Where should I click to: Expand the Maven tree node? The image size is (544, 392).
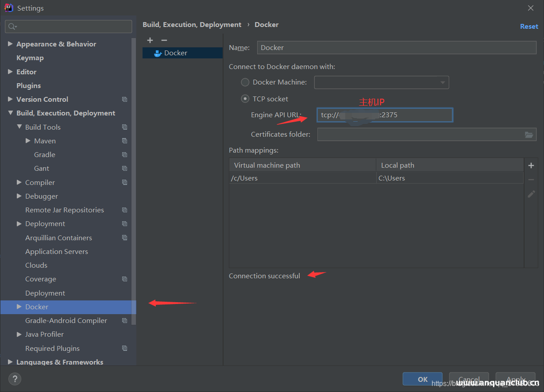(28, 141)
